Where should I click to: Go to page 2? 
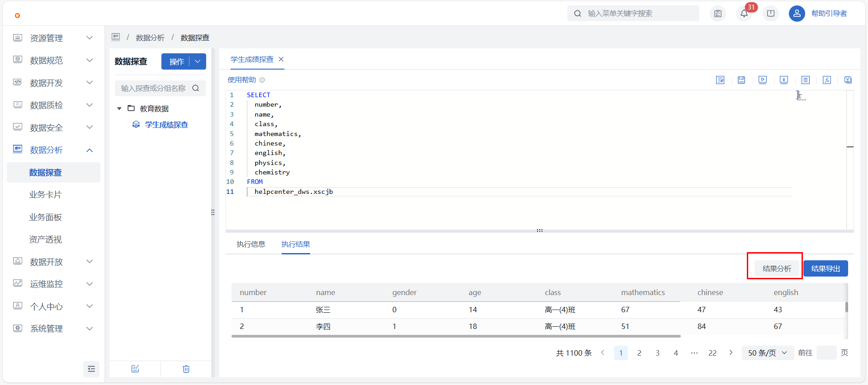tap(639, 353)
